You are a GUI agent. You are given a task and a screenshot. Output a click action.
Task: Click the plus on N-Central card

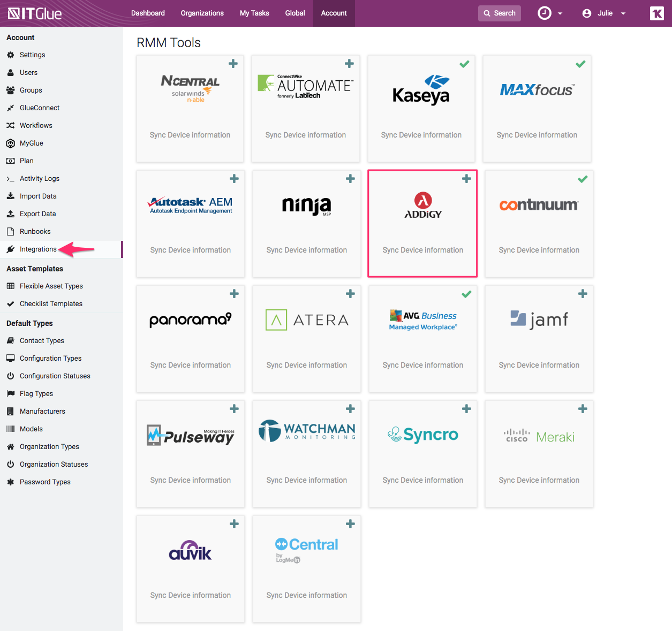point(233,64)
